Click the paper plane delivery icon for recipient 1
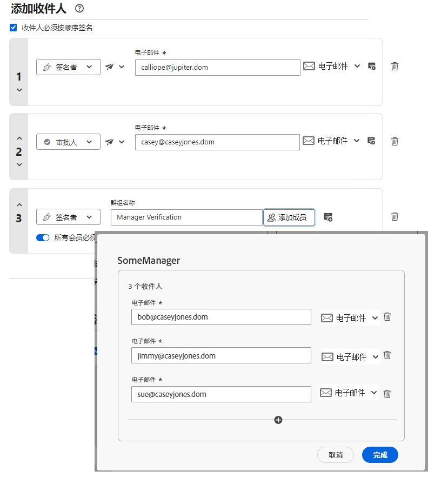The image size is (448, 484). [x=110, y=67]
